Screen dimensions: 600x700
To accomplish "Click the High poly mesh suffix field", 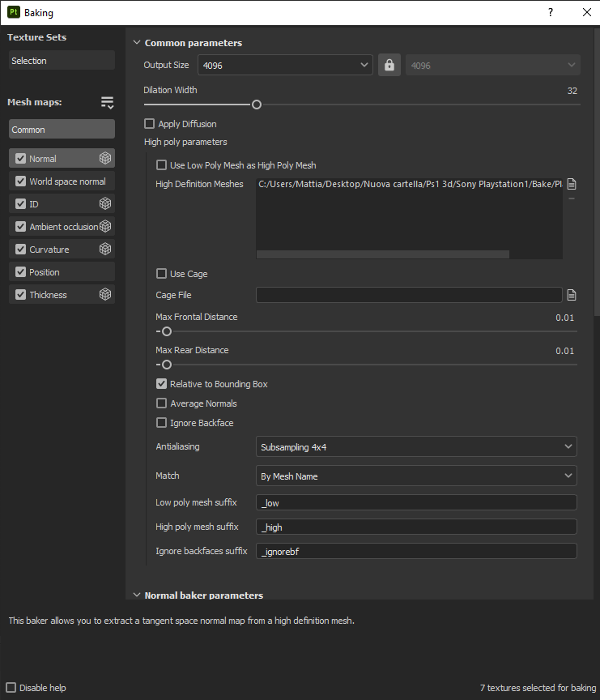I will coord(417,527).
